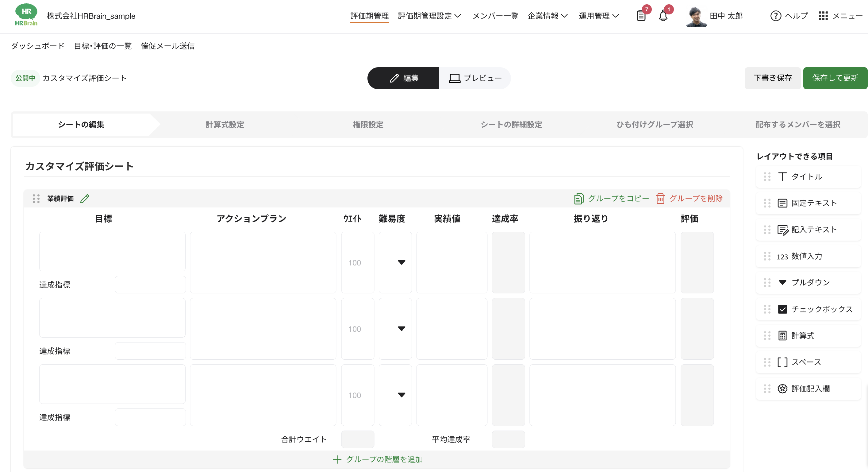Select the 固定テキスト icon
The width and height of the screenshot is (868, 472).
pos(782,203)
